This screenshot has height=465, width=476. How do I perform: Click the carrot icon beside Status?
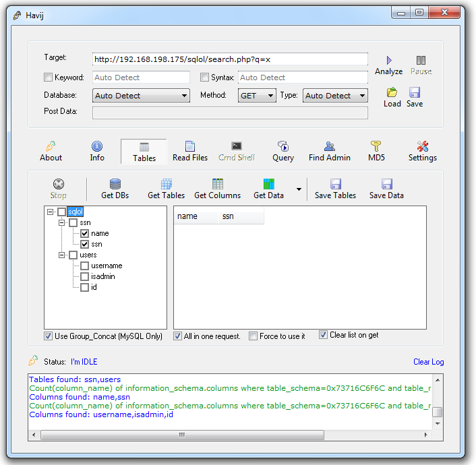click(33, 361)
